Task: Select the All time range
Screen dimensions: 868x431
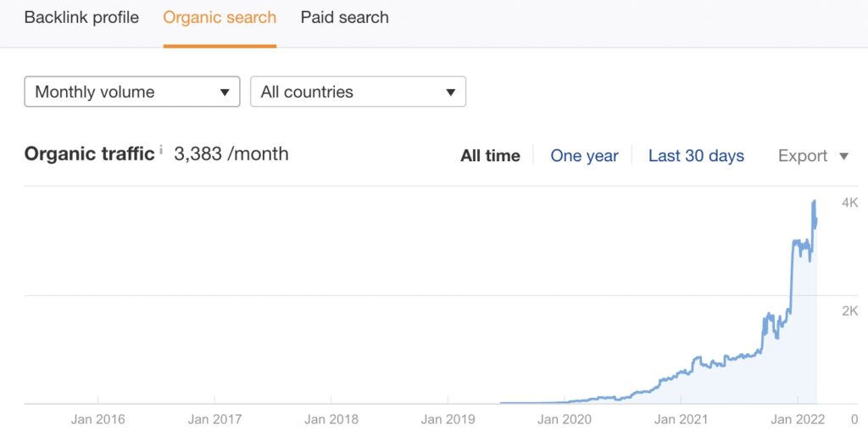Action: click(490, 156)
